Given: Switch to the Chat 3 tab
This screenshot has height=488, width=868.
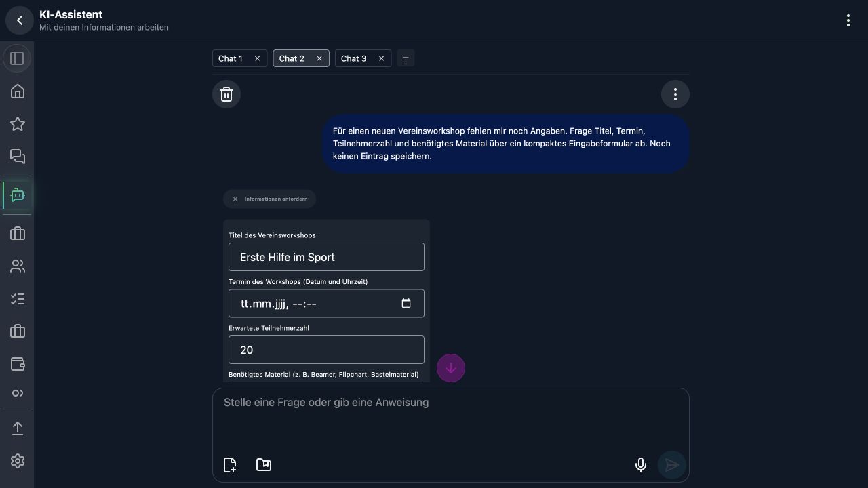Looking at the screenshot, I should point(353,58).
